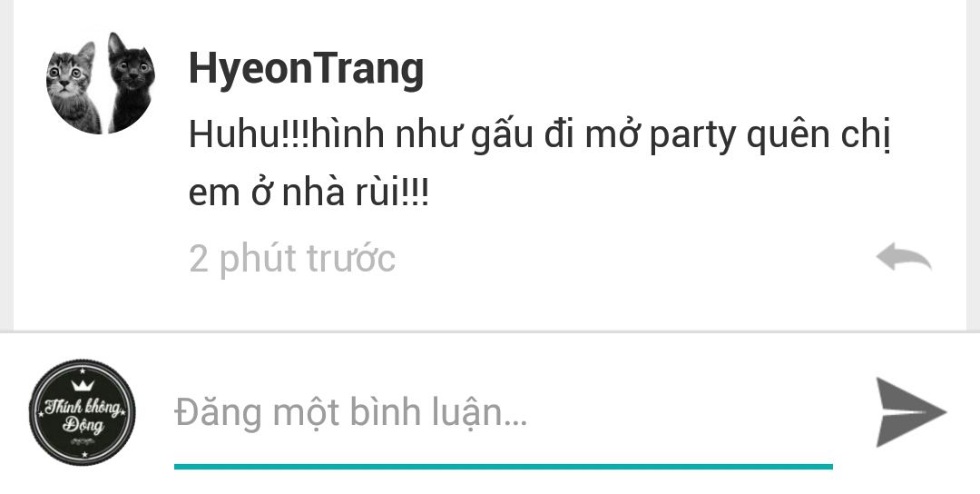This screenshot has width=980, height=494.
Task: Click the gray tabby cat in the avatar
Action: pos(73,86)
